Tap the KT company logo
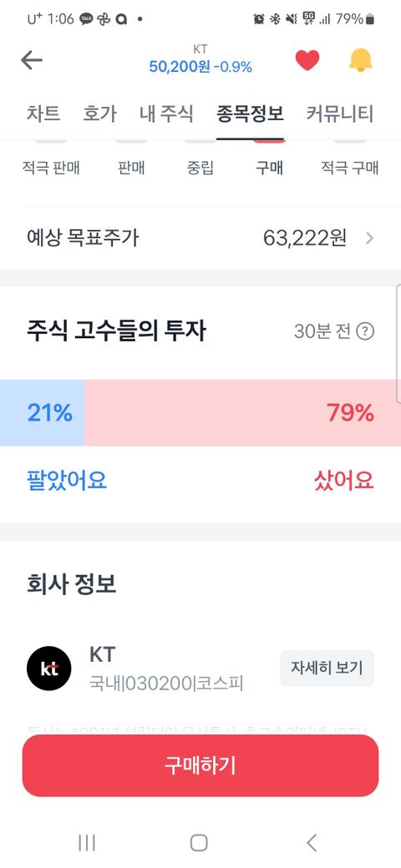Image resolution: width=401 pixels, height=868 pixels. pyautogui.click(x=48, y=669)
